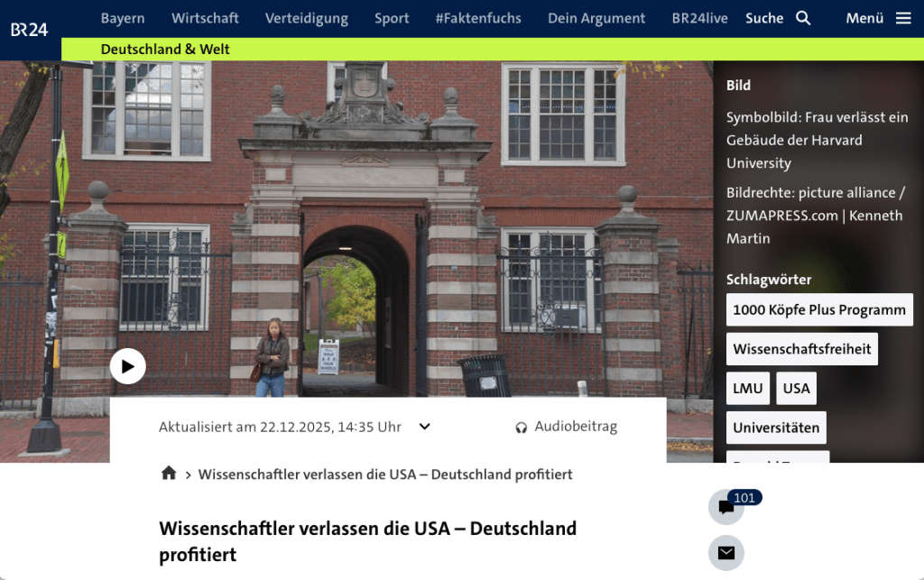The height and width of the screenshot is (580, 924).
Task: Select the 1000 Köpfe Plus Programm tag
Action: (x=819, y=309)
